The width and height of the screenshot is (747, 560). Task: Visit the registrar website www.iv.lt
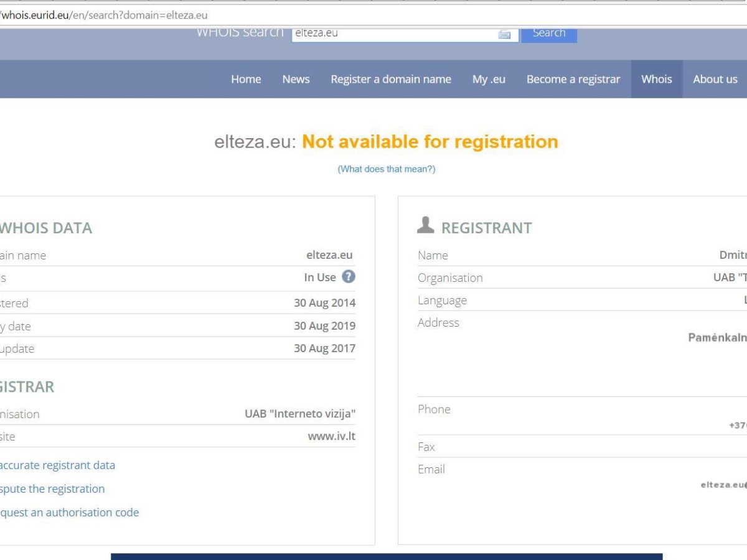pyautogui.click(x=331, y=436)
